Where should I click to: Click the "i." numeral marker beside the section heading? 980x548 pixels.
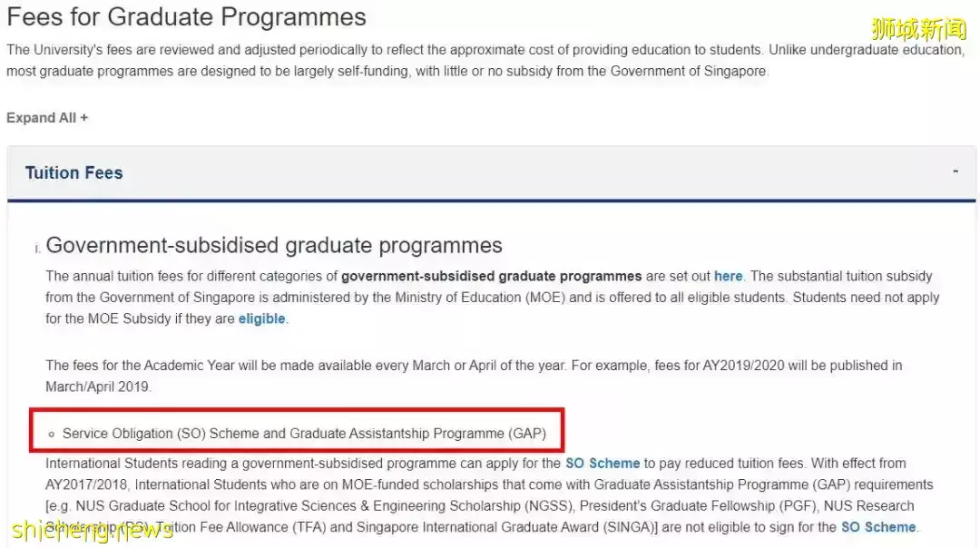click(x=37, y=248)
